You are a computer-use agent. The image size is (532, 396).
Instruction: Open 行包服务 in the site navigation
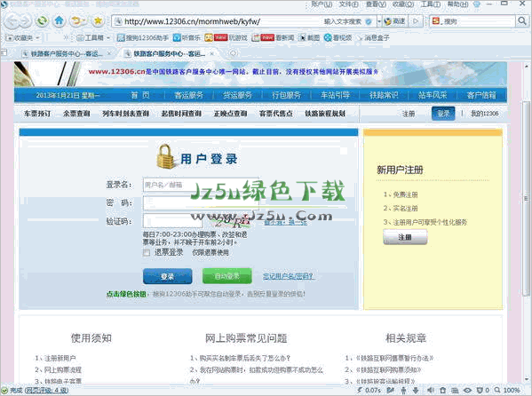coord(286,95)
